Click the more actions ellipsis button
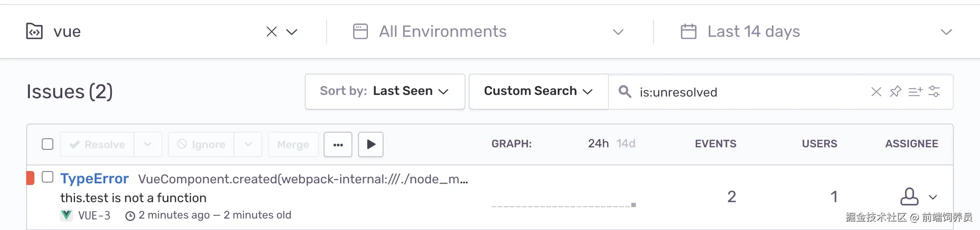The image size is (980, 230). [338, 144]
